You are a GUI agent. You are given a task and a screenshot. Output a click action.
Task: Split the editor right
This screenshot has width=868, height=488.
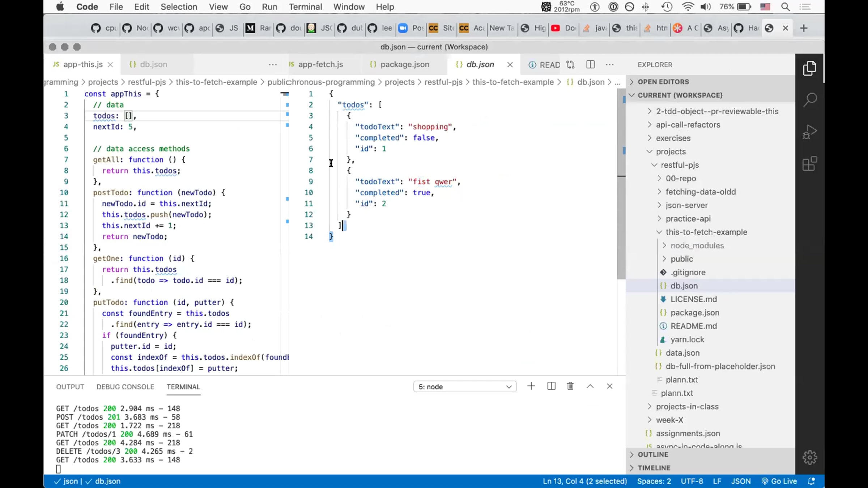point(590,65)
